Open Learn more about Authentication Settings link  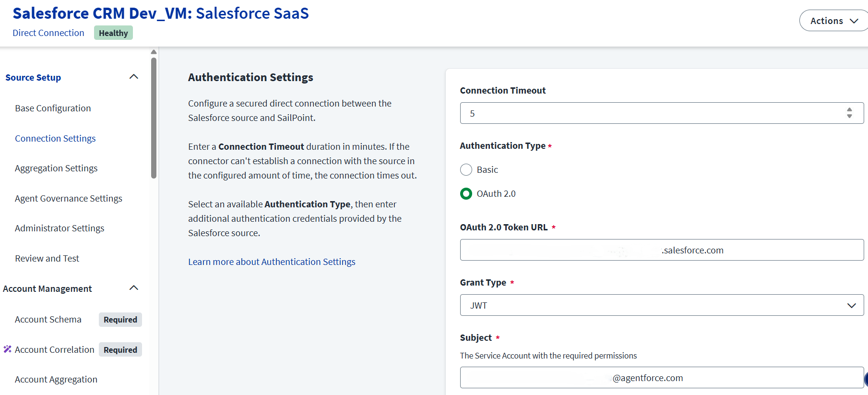[x=272, y=262]
